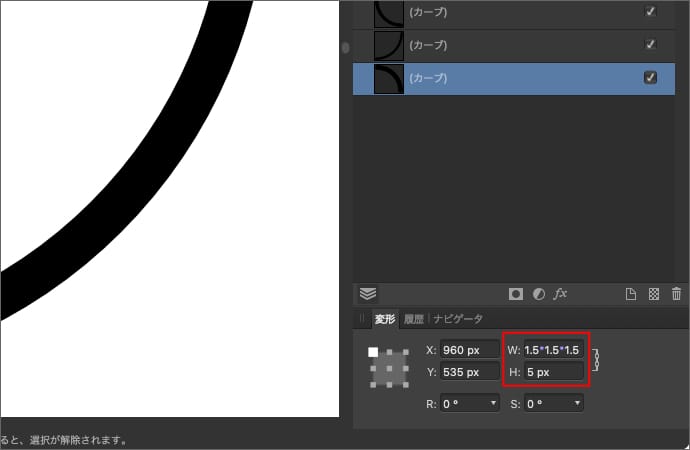
Task: Toggle the aspect ratio lock link icon
Action: [597, 359]
